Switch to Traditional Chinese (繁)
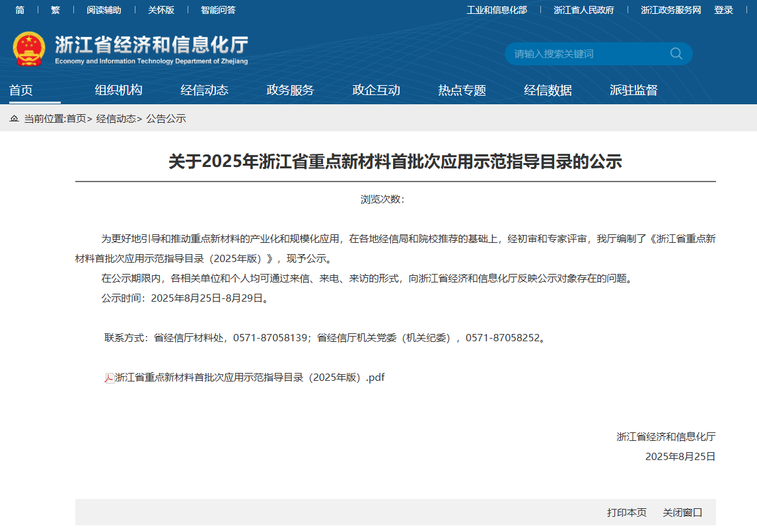Viewport: 757px width, 532px height. click(55, 10)
